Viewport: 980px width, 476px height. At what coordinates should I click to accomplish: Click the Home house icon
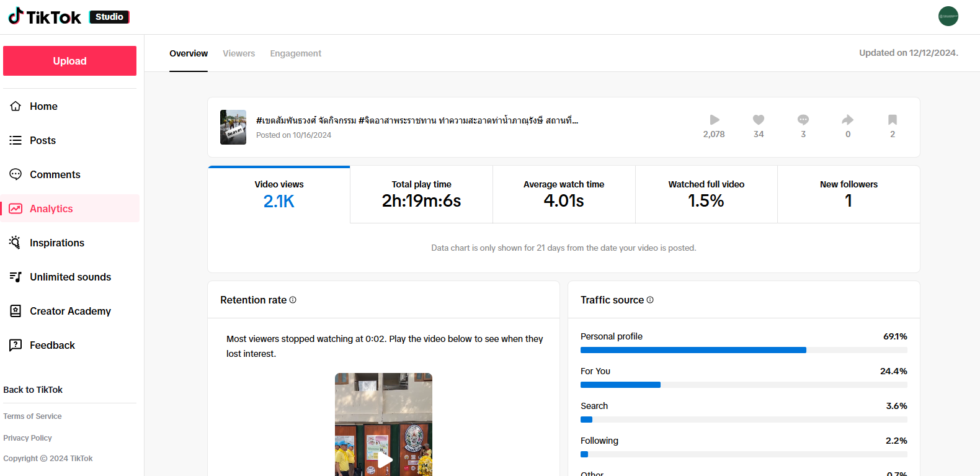tap(16, 106)
